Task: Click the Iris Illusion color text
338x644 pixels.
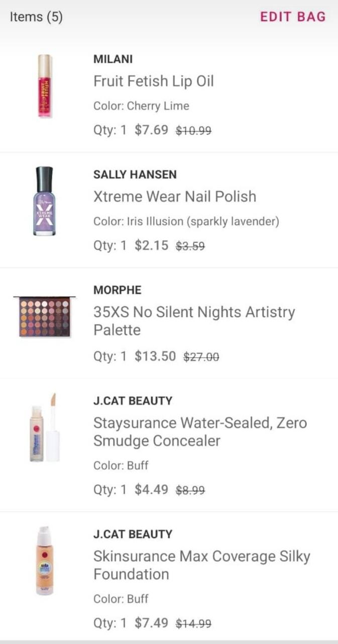Action: [x=186, y=222]
